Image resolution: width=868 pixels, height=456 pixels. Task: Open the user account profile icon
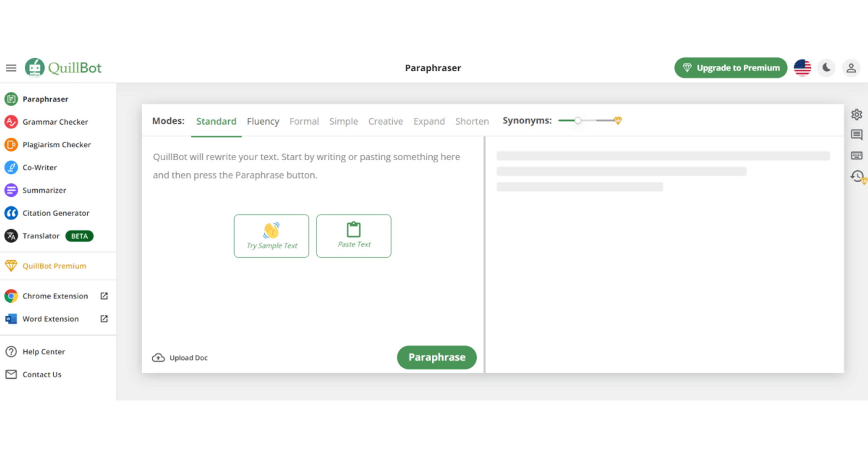point(851,68)
